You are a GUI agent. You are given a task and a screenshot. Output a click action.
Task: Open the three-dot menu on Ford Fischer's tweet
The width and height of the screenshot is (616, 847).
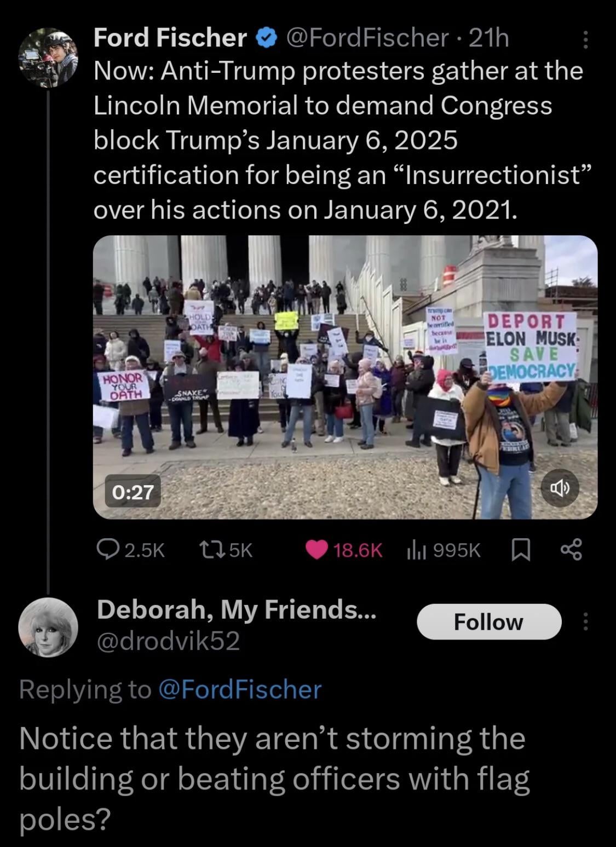pos(585,39)
